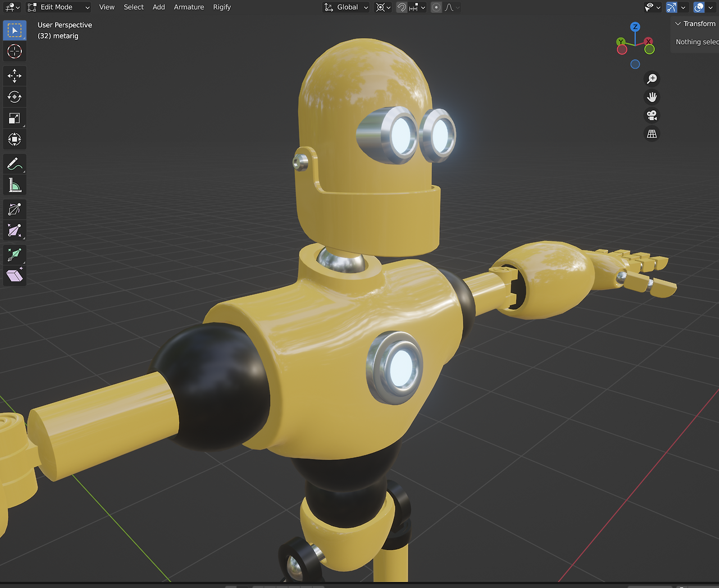The height and width of the screenshot is (588, 719).
Task: Click the Pan view hand icon
Action: pos(652,97)
